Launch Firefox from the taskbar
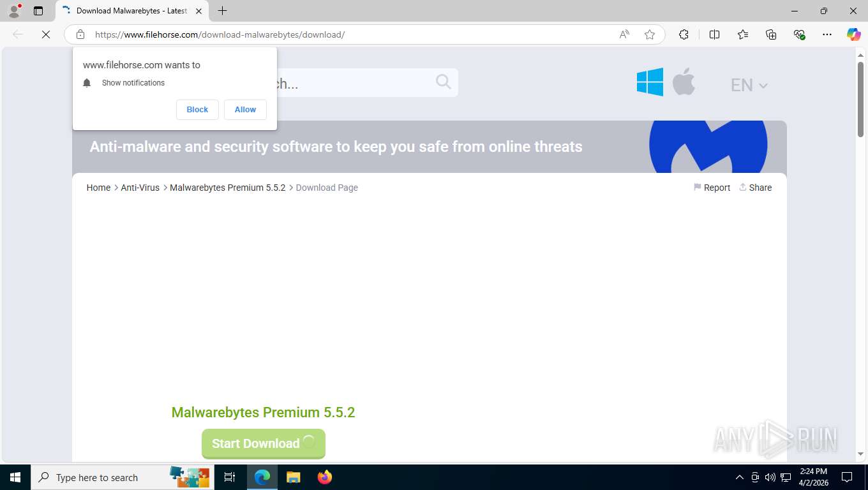Screen dimensions: 868x490 pyautogui.click(x=325, y=477)
